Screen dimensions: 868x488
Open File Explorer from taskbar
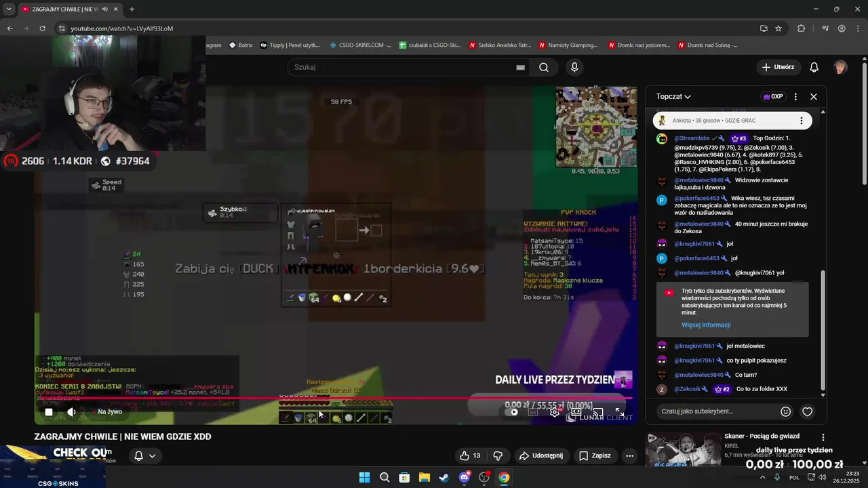tap(424, 477)
